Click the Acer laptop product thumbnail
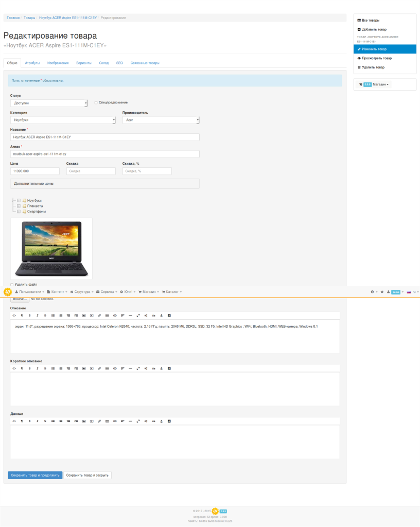This screenshot has height=527, width=420. [51, 249]
